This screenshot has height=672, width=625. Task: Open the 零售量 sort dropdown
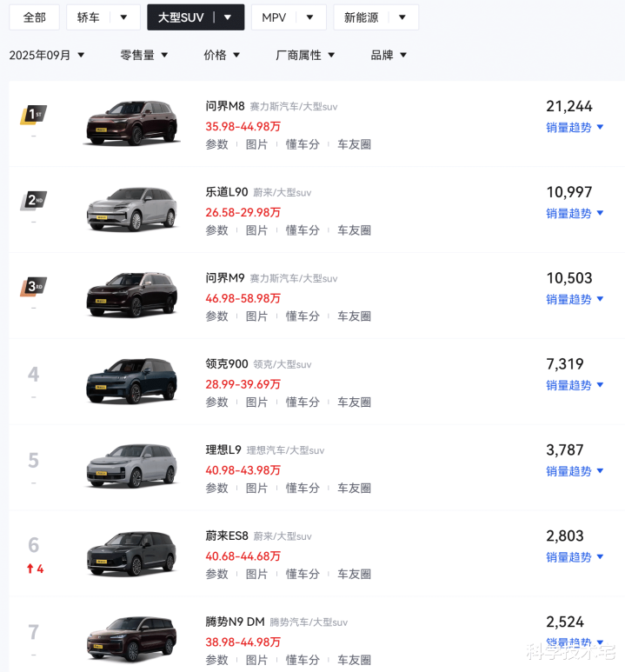pos(144,55)
